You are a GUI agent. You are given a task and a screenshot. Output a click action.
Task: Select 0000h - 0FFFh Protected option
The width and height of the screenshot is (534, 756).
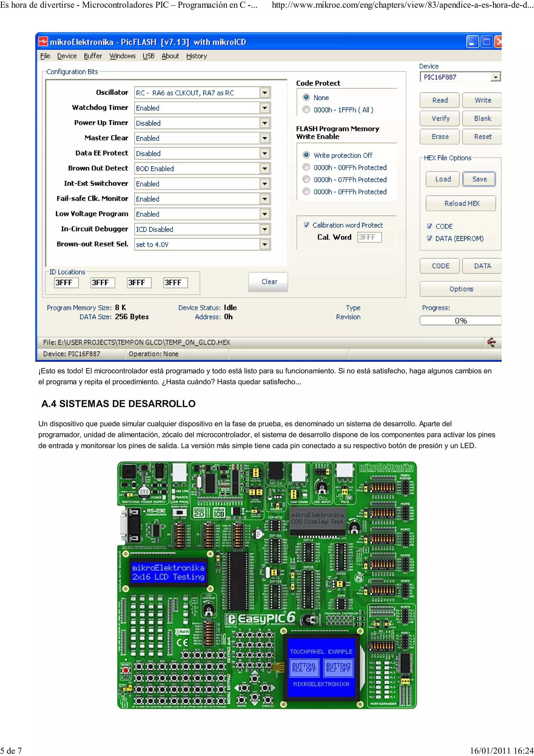[x=306, y=192]
